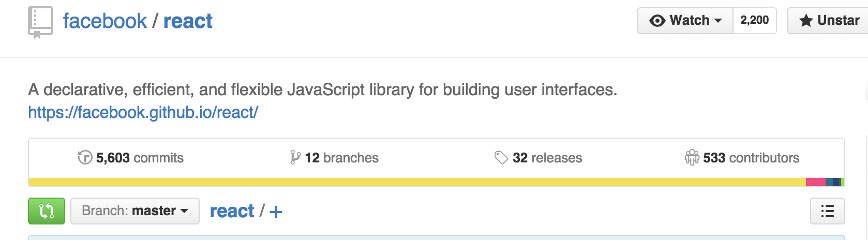Click the branches fork icon

[x=295, y=157]
